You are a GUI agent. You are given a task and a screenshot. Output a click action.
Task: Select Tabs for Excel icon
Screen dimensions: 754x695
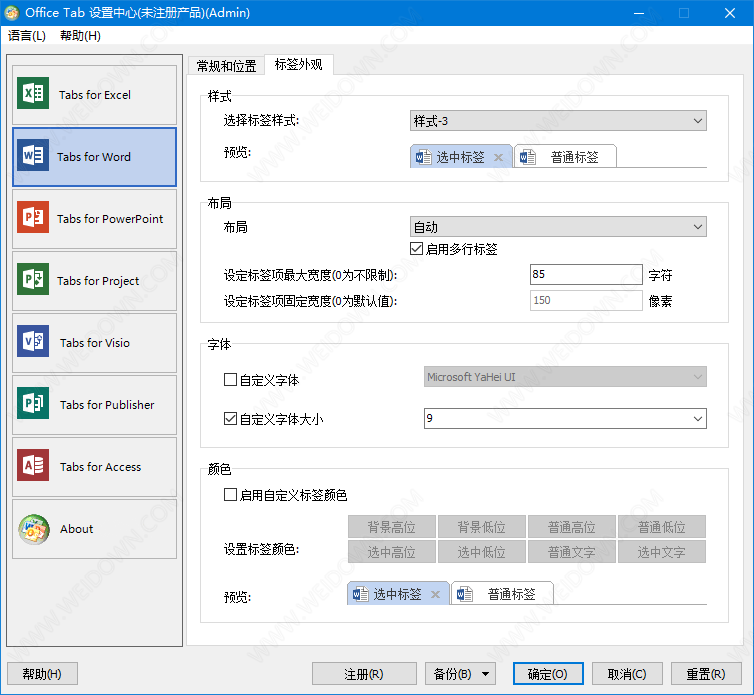[x=33, y=93]
